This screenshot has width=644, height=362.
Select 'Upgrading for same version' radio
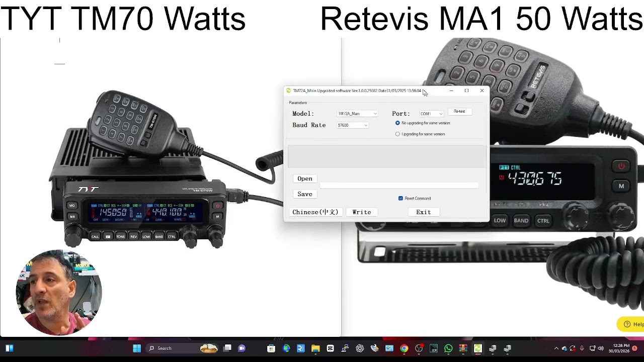pyautogui.click(x=397, y=134)
